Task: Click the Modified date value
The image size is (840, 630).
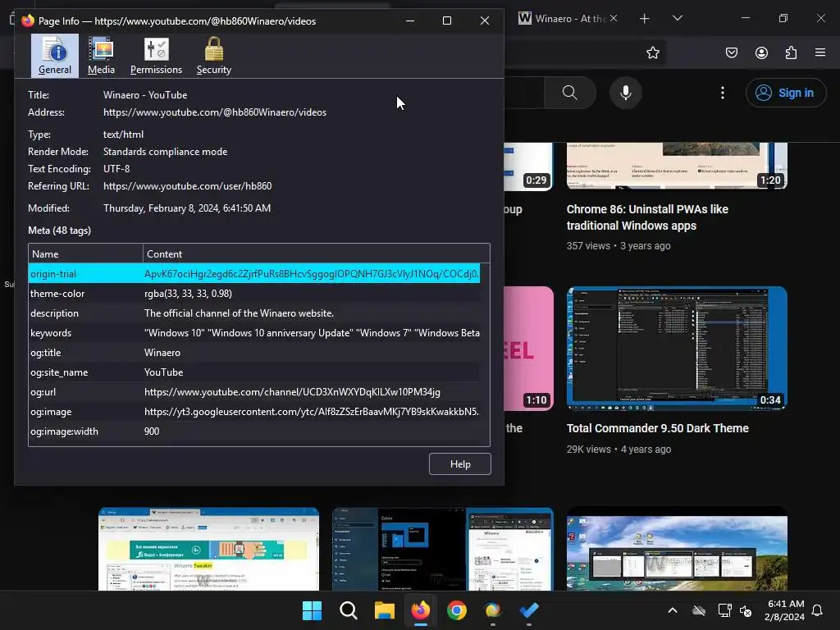Action: (x=187, y=208)
